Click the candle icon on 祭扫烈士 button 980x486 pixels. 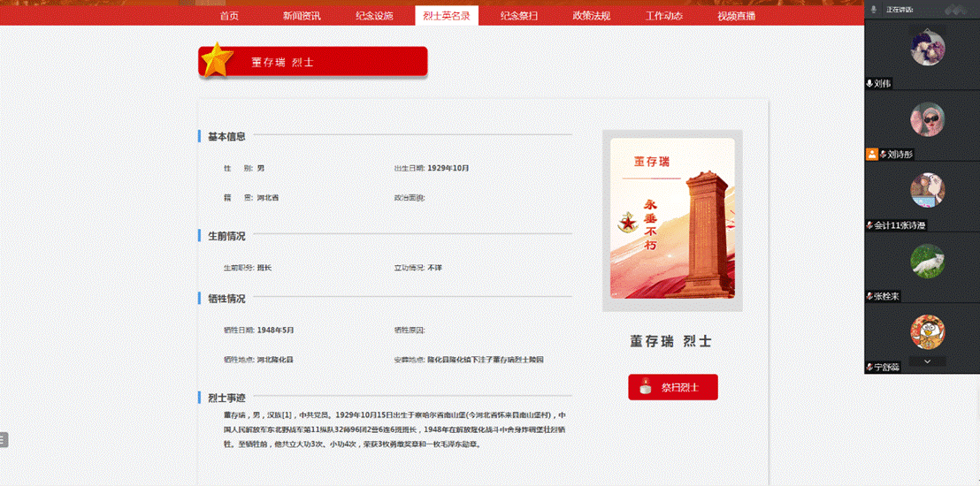point(645,387)
